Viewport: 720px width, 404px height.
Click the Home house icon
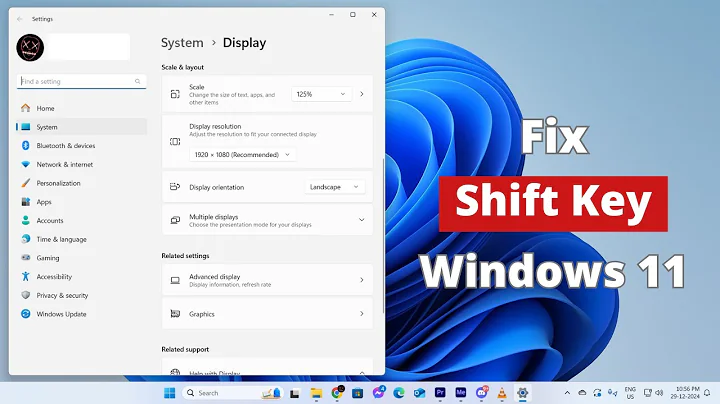coord(26,108)
